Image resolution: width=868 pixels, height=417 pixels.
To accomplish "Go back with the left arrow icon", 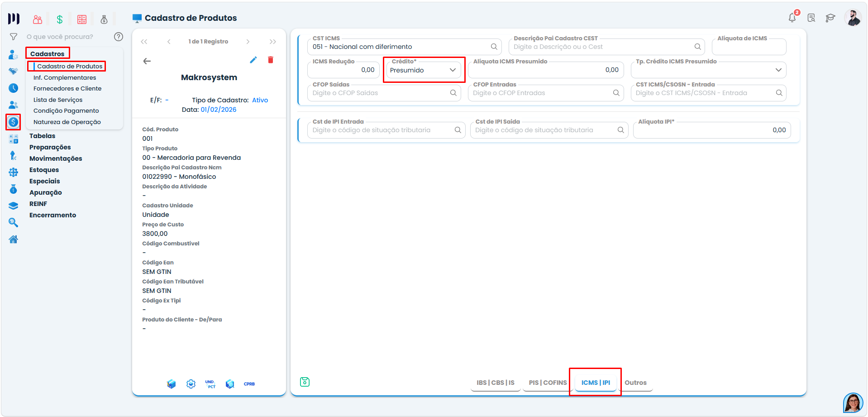I will click(x=147, y=61).
